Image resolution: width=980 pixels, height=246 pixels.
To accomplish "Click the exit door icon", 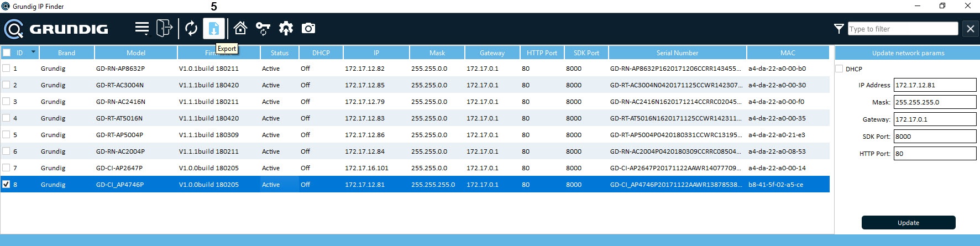I will 164,28.
